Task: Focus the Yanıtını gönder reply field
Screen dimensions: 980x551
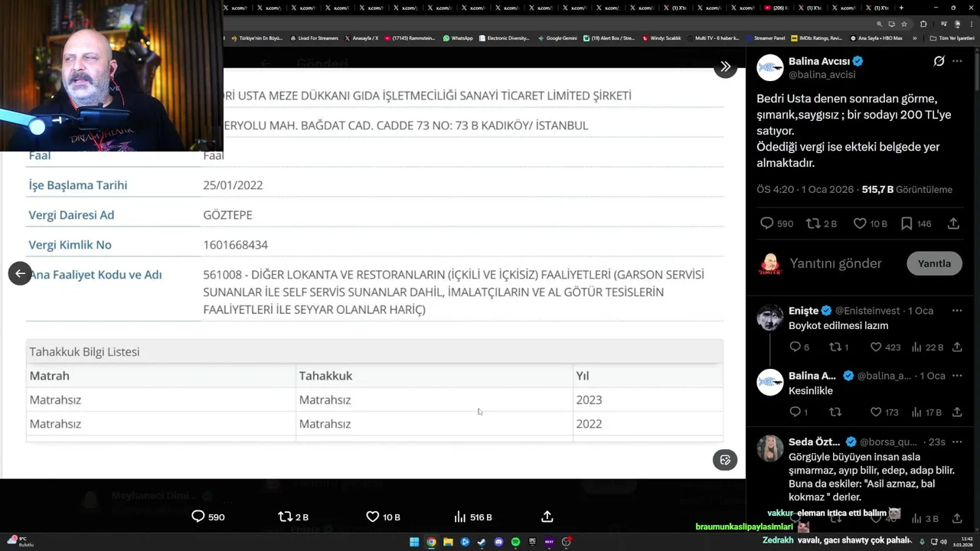Action: click(835, 263)
